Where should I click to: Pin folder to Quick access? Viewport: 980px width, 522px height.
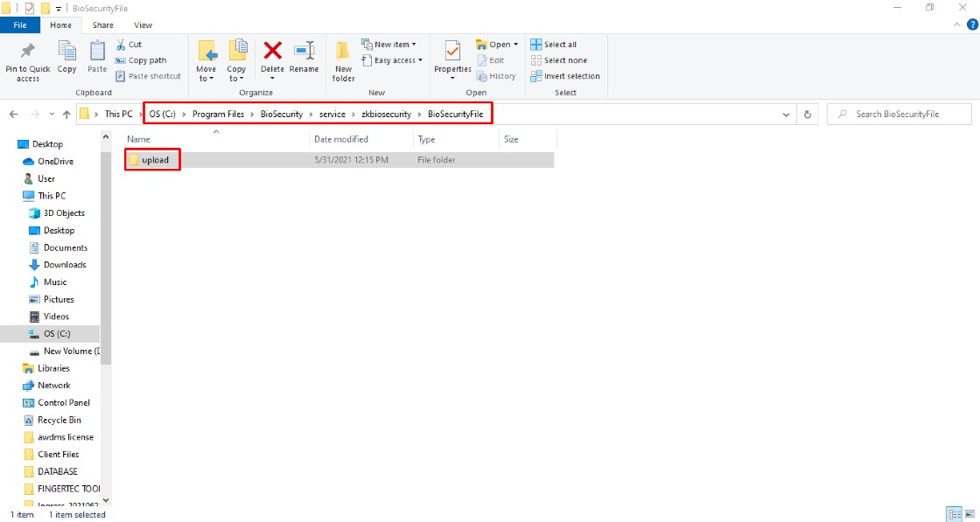[x=27, y=61]
